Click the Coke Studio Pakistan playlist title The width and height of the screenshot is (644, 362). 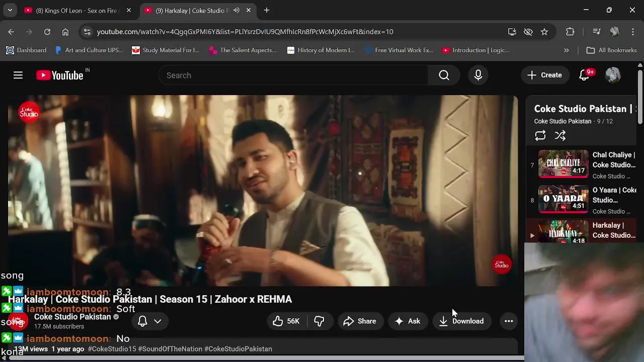coord(584,109)
